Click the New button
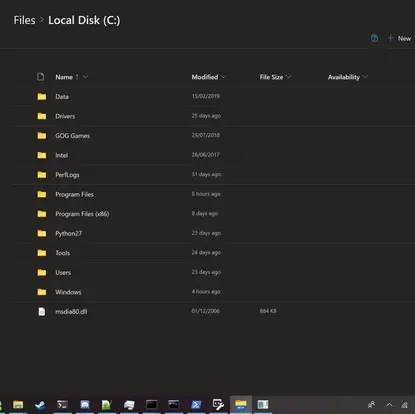The width and height of the screenshot is (415, 414). (x=399, y=38)
